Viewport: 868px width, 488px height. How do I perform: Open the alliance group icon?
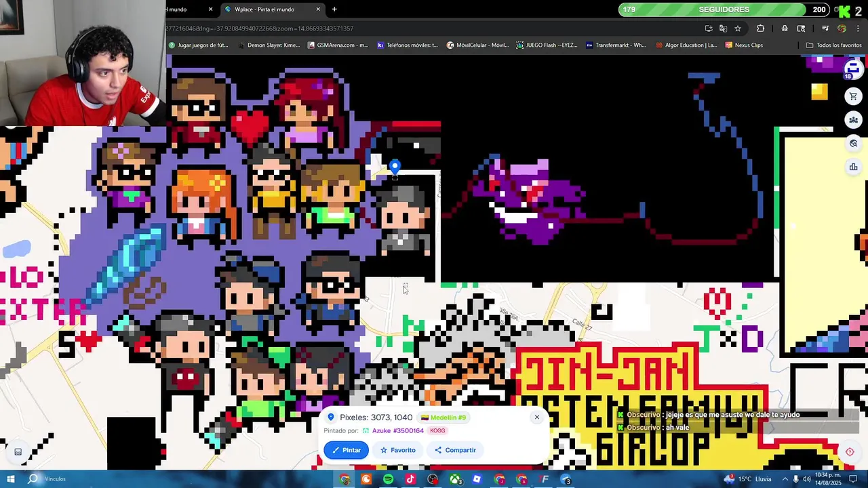[x=853, y=120]
